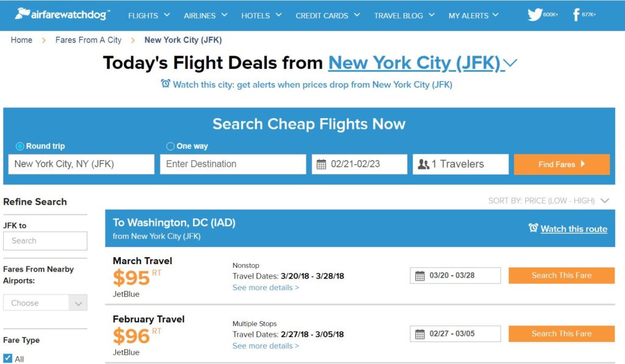625x364 pixels.
Task: Select the One way radio button
Action: coord(170,146)
